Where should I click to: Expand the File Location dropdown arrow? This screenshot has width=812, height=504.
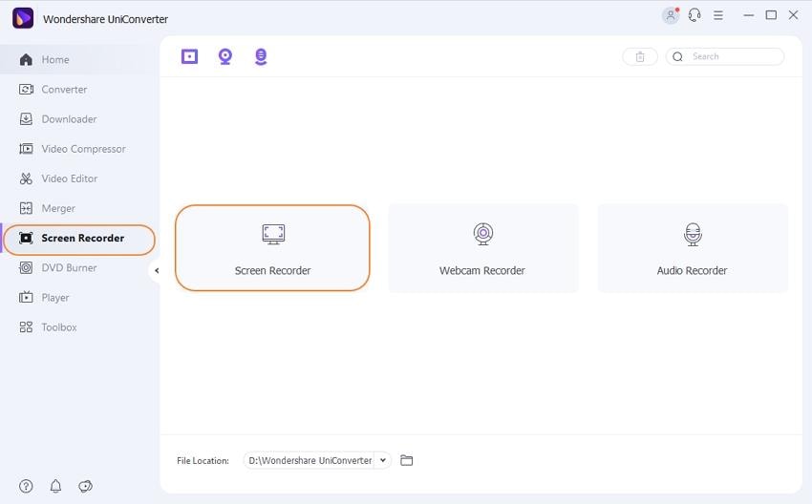[383, 460]
